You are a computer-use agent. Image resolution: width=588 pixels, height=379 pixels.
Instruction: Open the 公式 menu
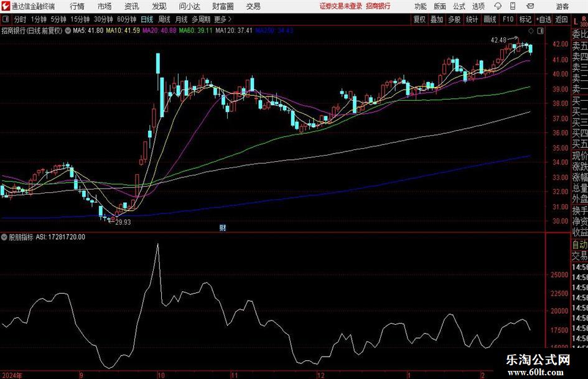pyautogui.click(x=459, y=6)
